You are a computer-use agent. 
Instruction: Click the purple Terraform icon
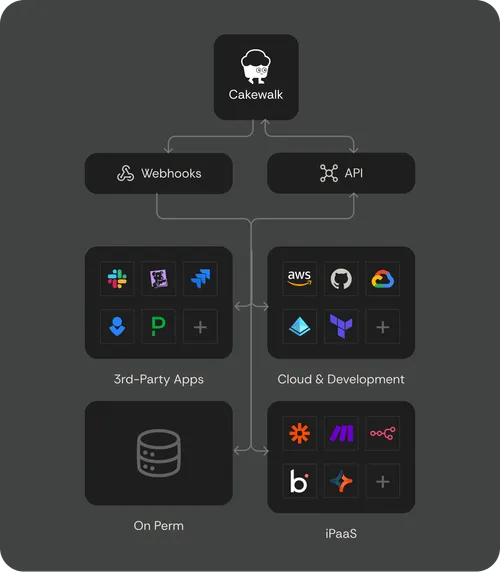(341, 326)
